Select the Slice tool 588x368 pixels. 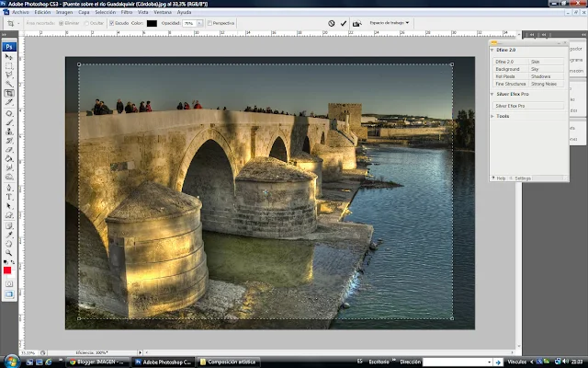tap(9, 102)
